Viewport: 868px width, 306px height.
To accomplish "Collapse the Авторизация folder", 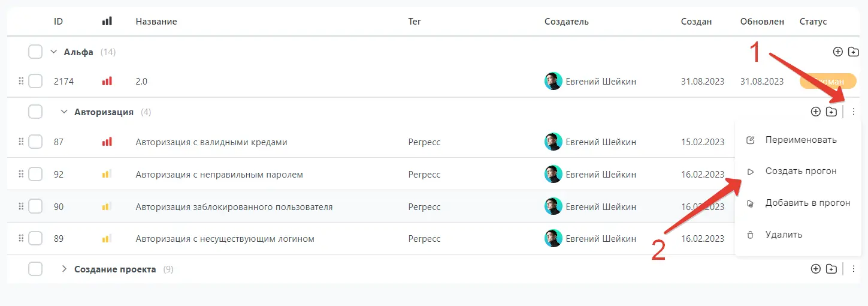I will point(63,112).
